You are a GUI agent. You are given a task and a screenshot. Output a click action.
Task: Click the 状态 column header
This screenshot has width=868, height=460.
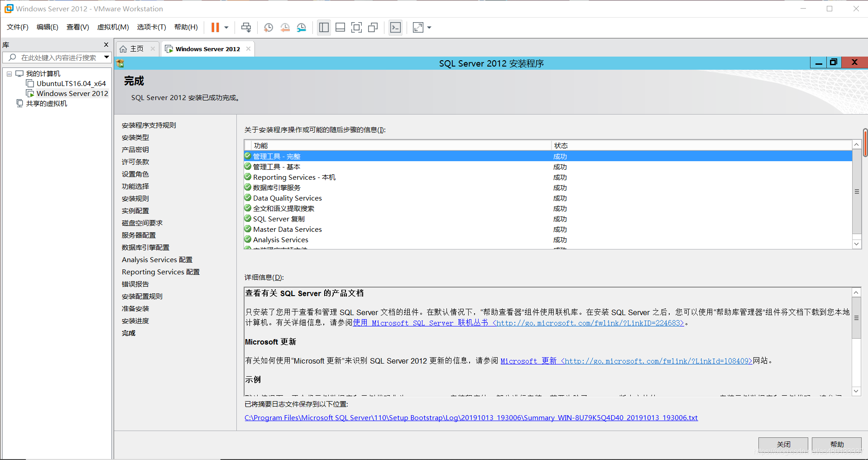pos(701,145)
